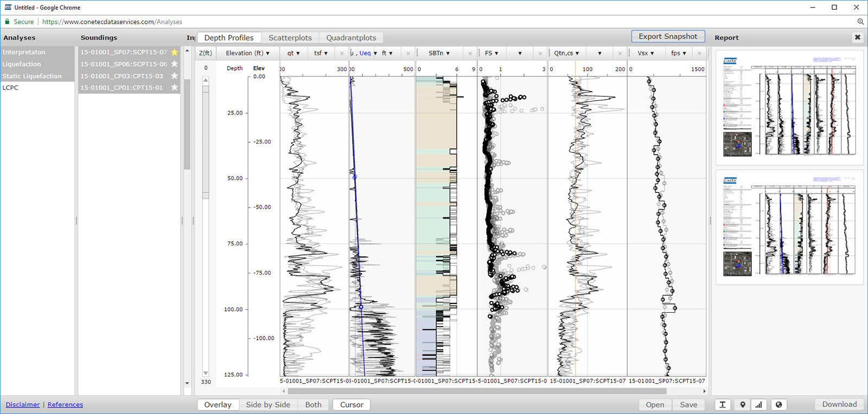Open the Elevation (ft) dropdown
Viewport: 868px width, 414px height.
[x=247, y=53]
